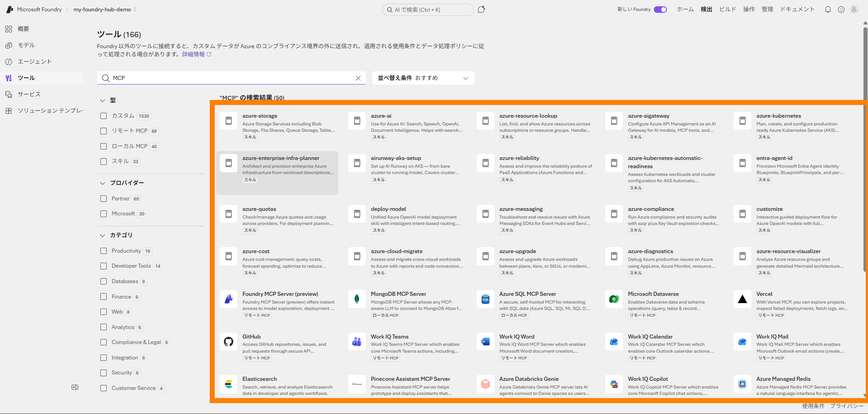868x414 pixels.
Task: Go to the 管理 tab
Action: (767, 10)
